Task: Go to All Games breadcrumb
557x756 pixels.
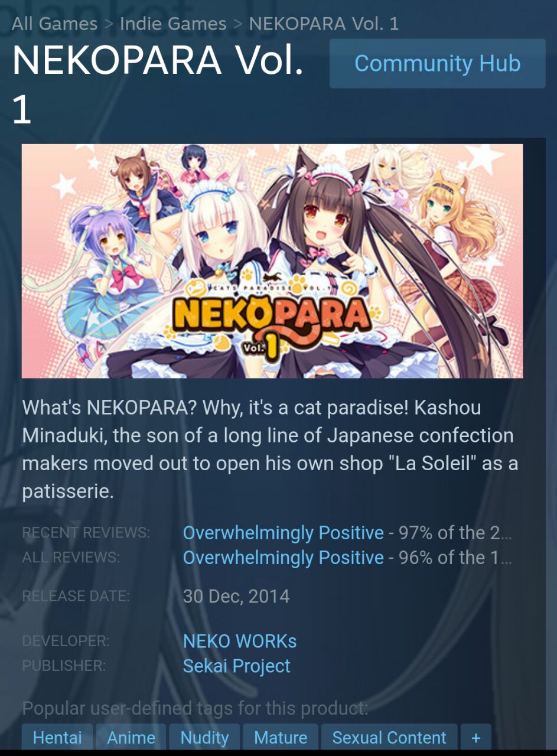Action: coord(54,24)
